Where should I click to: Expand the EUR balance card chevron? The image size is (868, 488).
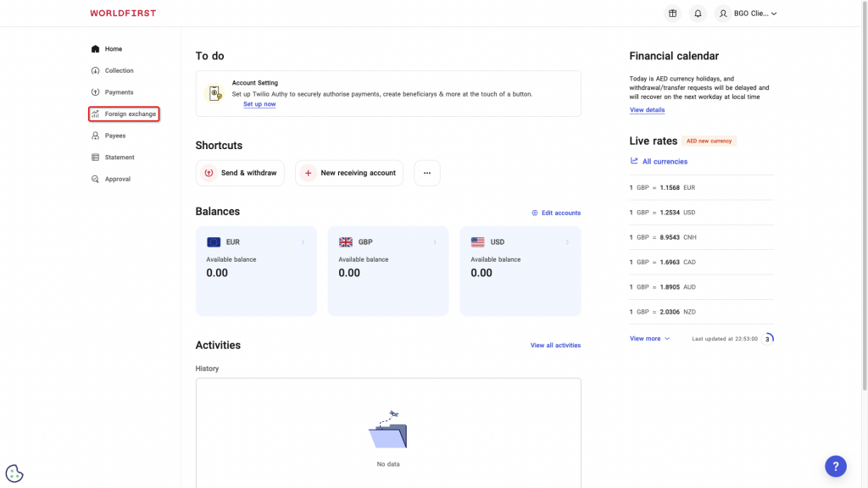303,242
